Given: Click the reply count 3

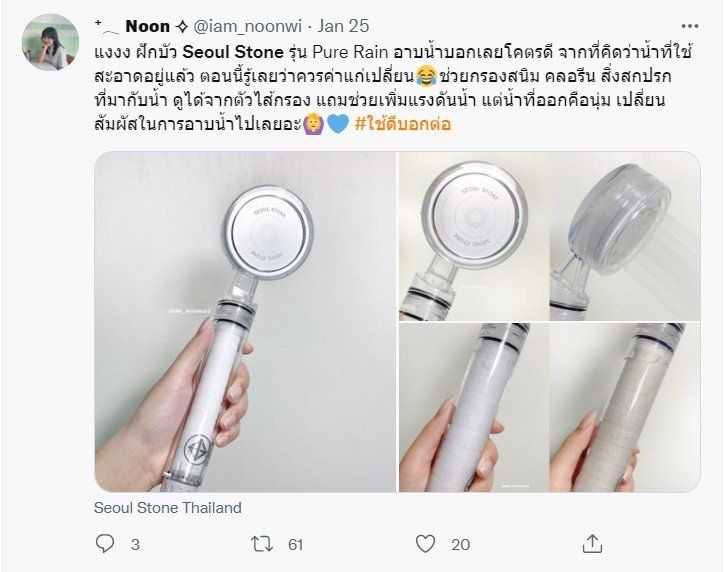Looking at the screenshot, I should [135, 545].
